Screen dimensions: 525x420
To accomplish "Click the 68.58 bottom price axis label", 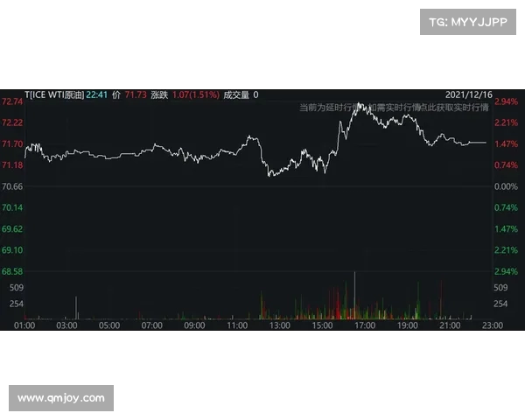I will [x=12, y=272].
